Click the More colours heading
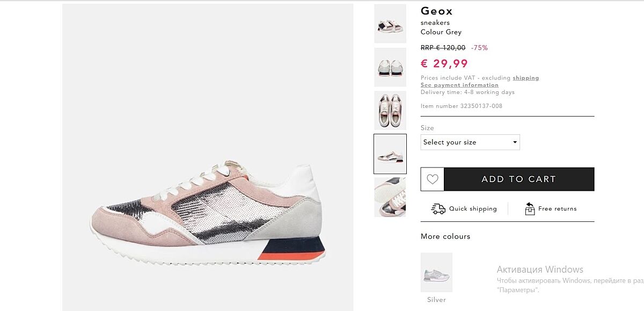This screenshot has width=644, height=311. click(x=445, y=236)
